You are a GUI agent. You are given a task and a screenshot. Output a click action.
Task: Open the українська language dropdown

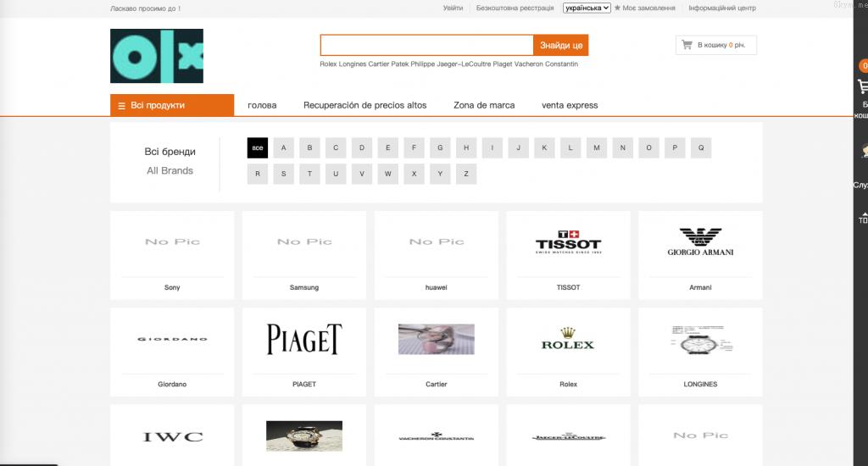(587, 8)
